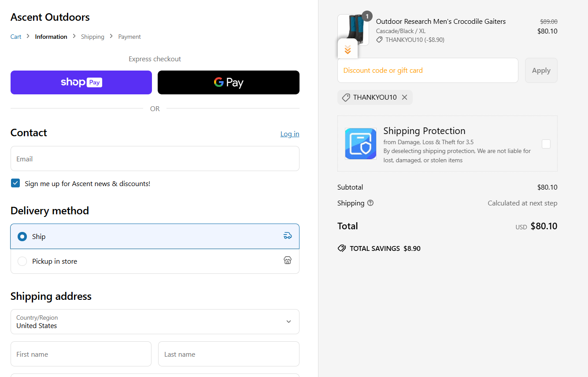The width and height of the screenshot is (588, 377).
Task: Click the delivery truck icon in Ship row
Action: (288, 236)
